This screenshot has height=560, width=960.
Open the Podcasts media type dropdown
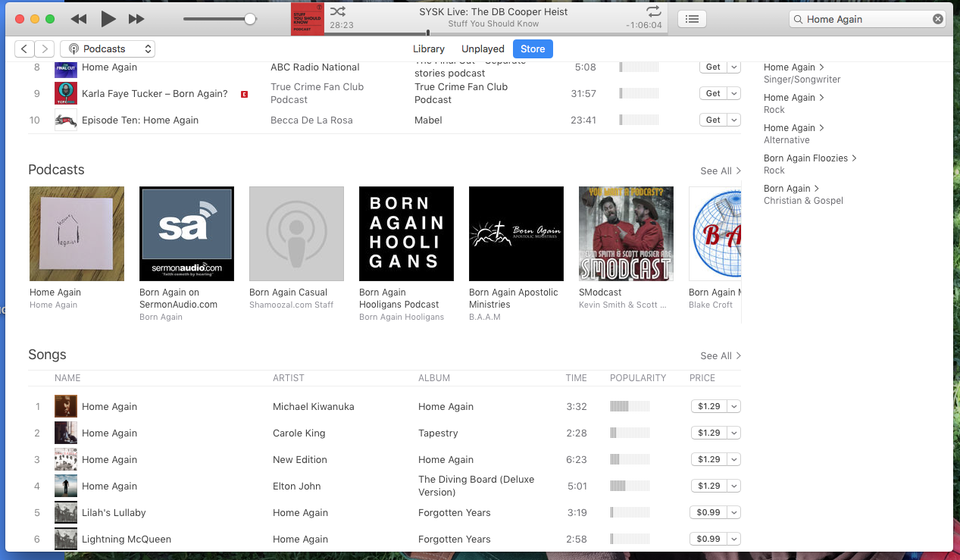(x=108, y=49)
